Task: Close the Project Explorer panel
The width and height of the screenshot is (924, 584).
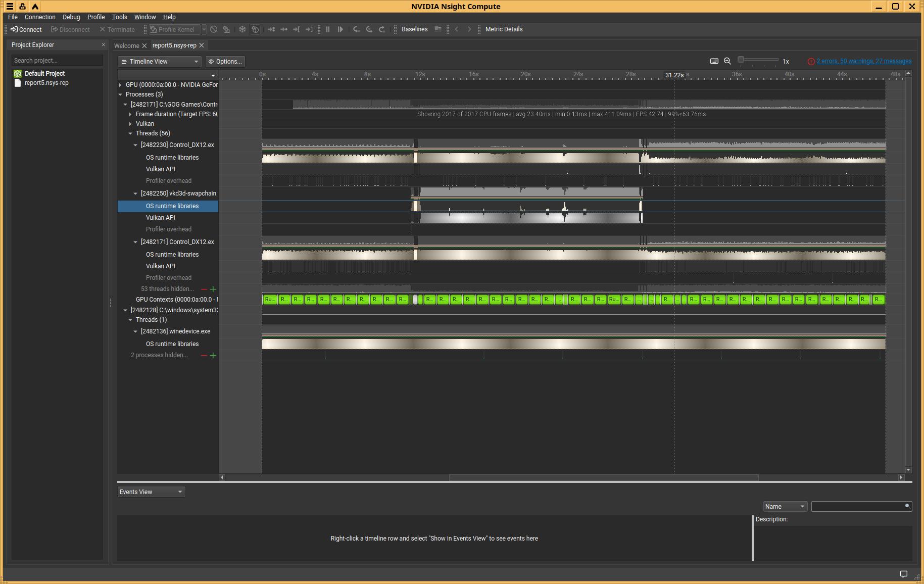Action: (x=104, y=45)
